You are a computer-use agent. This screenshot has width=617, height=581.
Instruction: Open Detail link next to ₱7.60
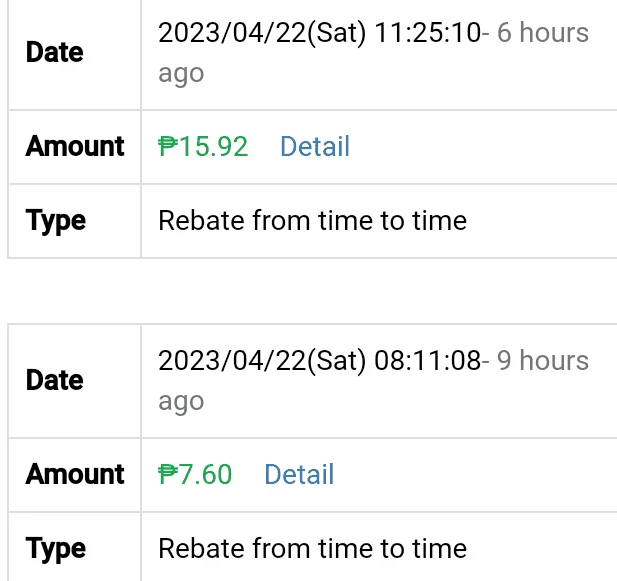point(299,474)
